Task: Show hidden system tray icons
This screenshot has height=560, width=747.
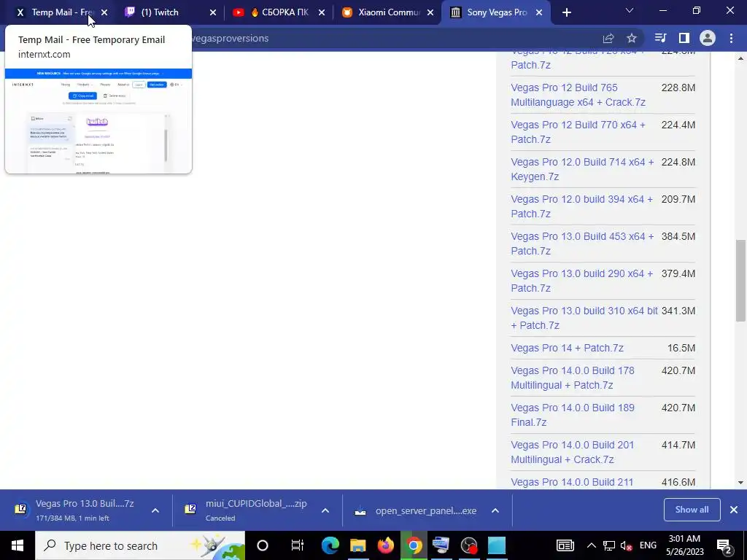Action: tap(591, 545)
